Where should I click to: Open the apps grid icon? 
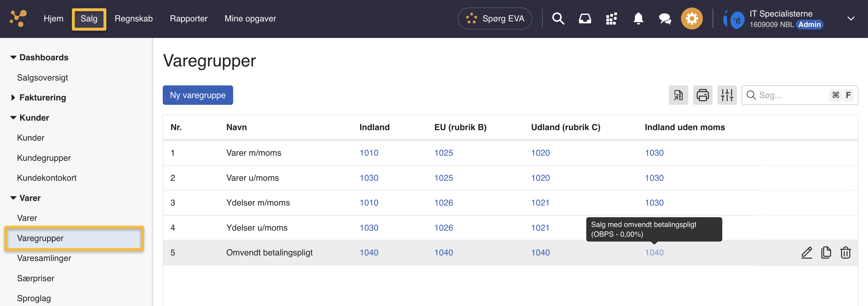[611, 18]
